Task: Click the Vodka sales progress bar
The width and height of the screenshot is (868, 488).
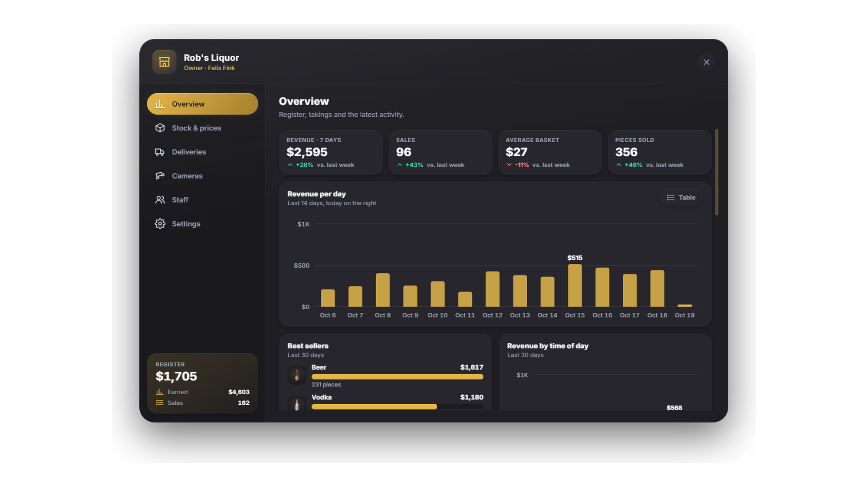Action: point(397,407)
